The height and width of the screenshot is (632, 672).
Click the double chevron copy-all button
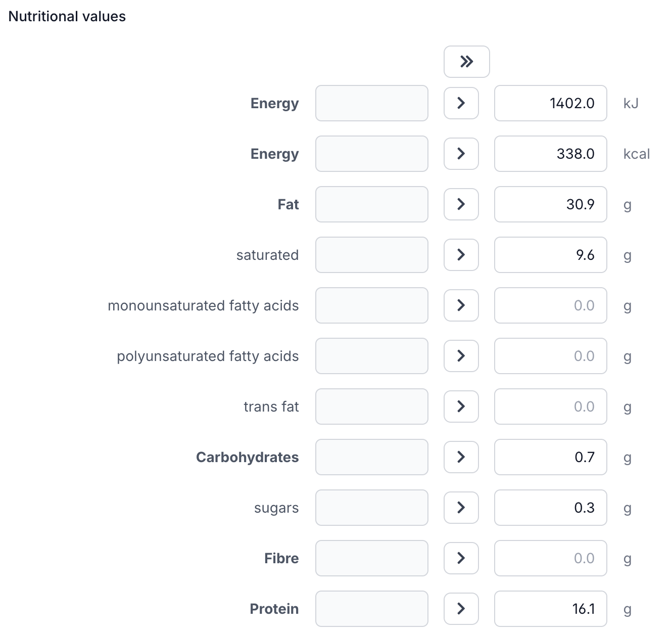coord(466,61)
